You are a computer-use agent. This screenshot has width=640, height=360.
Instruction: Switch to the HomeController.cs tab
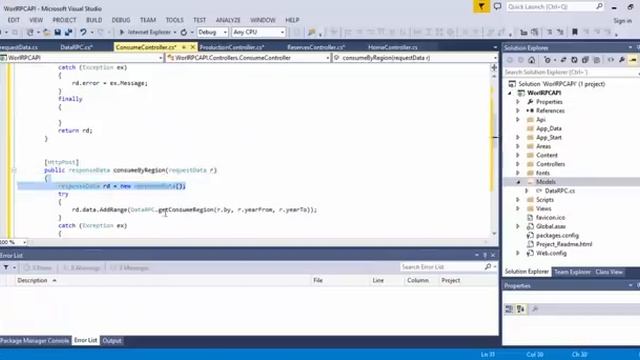click(393, 47)
